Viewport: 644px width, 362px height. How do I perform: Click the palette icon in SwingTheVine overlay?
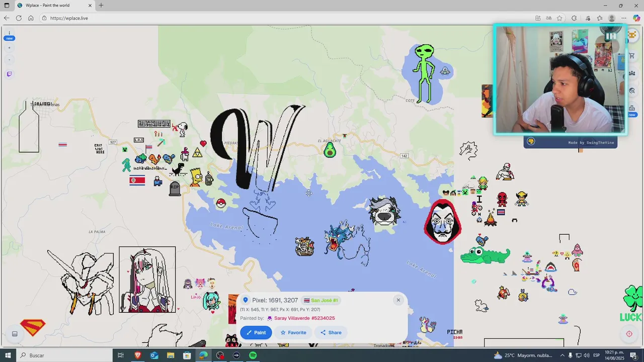(531, 142)
